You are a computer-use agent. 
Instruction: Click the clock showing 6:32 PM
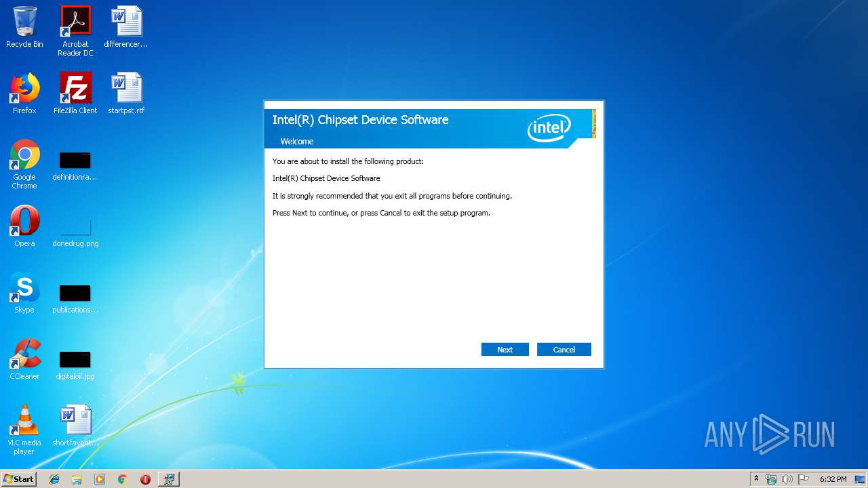[833, 479]
